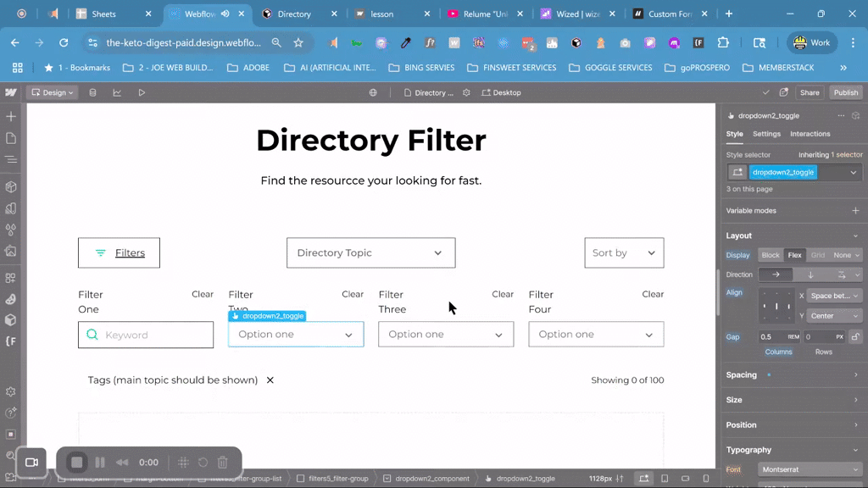Screen dimensions: 868x488
Task: Click the CMS database icon in top bar
Action: tap(93, 92)
